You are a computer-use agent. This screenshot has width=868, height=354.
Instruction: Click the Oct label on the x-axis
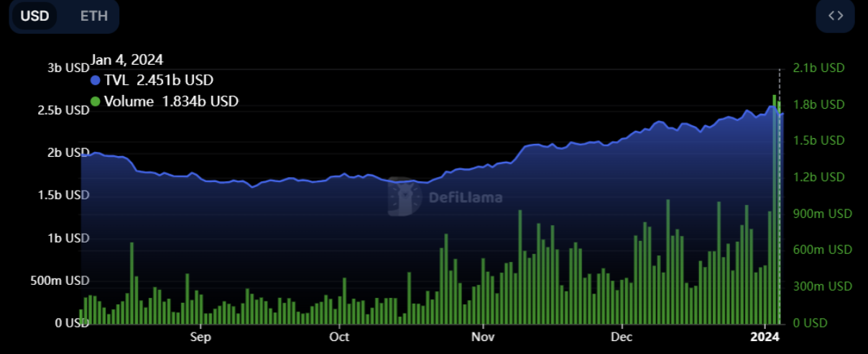[x=338, y=337]
